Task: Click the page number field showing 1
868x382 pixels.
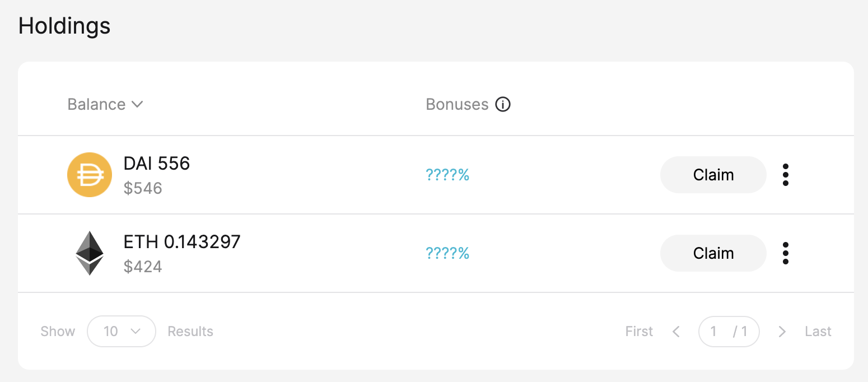Action: tap(713, 331)
